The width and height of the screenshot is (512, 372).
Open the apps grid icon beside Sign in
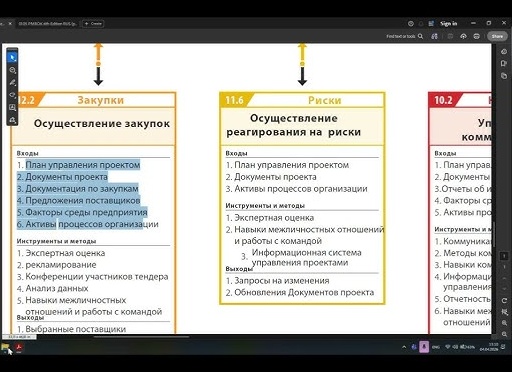[431, 23]
